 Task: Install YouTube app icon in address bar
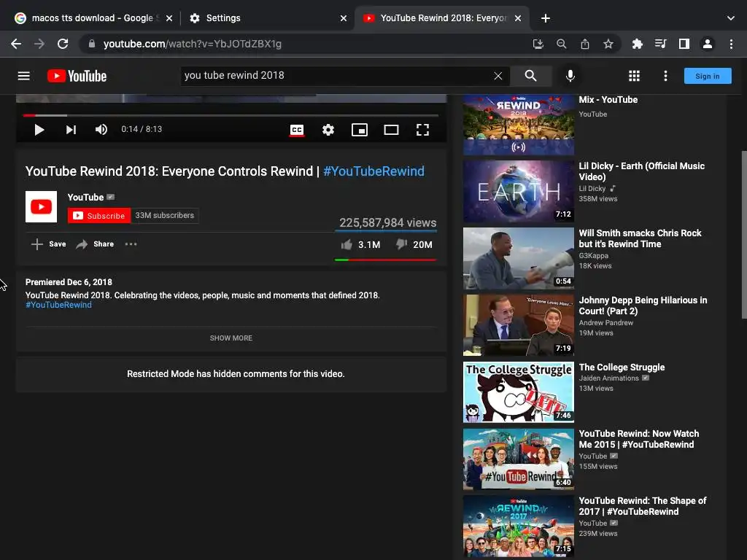(x=538, y=44)
